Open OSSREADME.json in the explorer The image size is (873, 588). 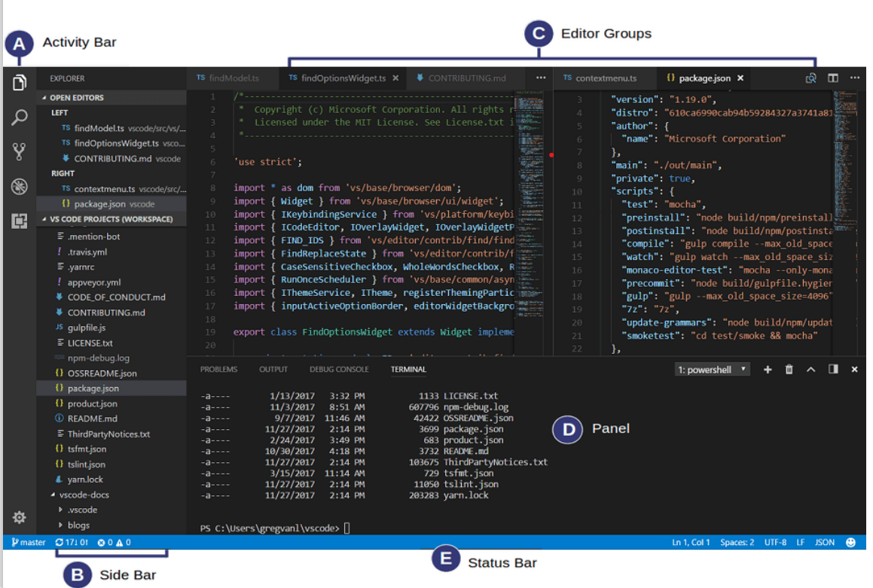point(111,373)
